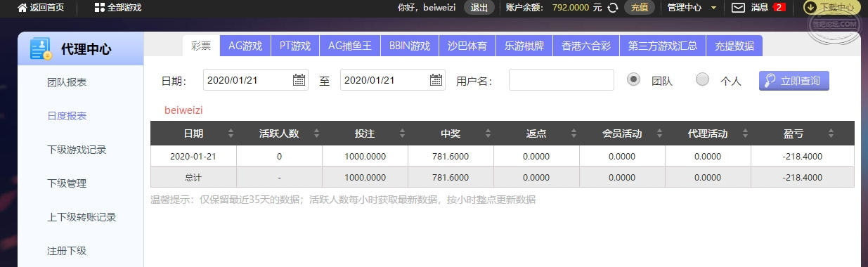
Task: Click the download center arrow icon
Action: point(810,8)
